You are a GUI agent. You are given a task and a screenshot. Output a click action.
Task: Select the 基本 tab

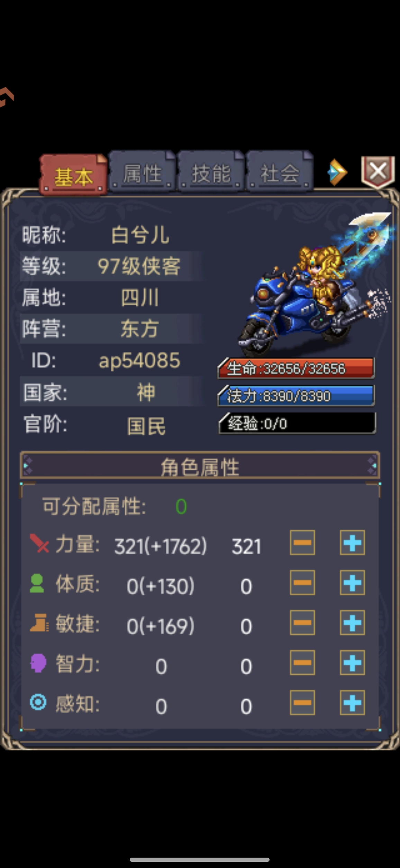pyautogui.click(x=73, y=175)
